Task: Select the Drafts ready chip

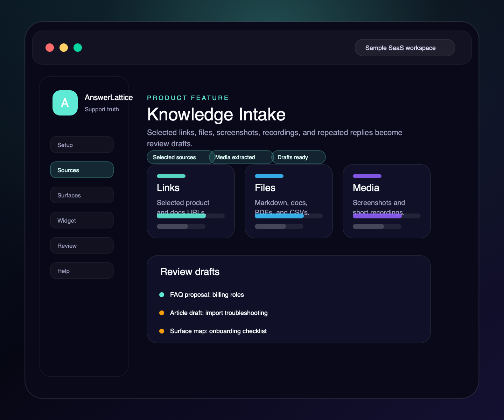Action: click(299, 157)
